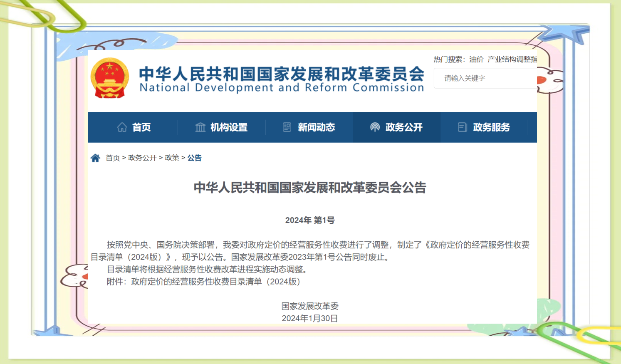Click the broadcast icon beside 政务公开
This screenshot has height=364, width=621.
[375, 127]
